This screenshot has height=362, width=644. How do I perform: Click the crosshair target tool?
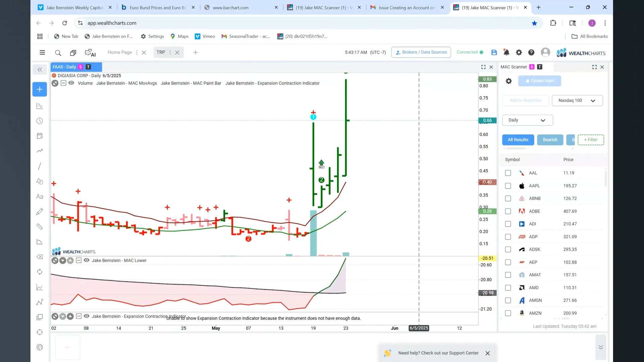tap(40, 332)
